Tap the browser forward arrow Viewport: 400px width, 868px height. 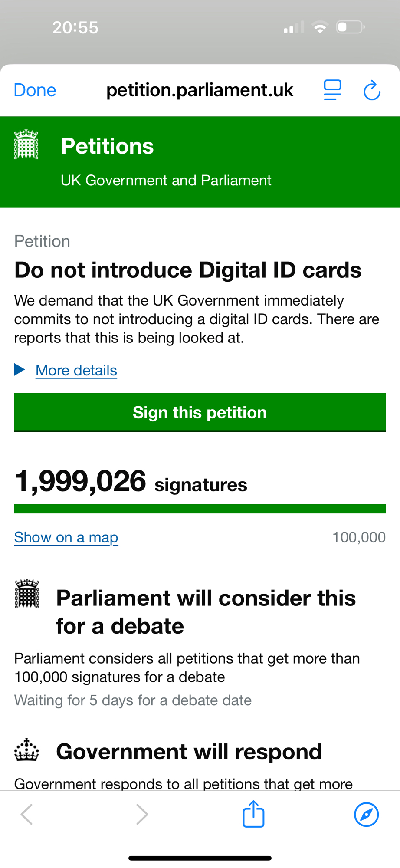tap(142, 814)
